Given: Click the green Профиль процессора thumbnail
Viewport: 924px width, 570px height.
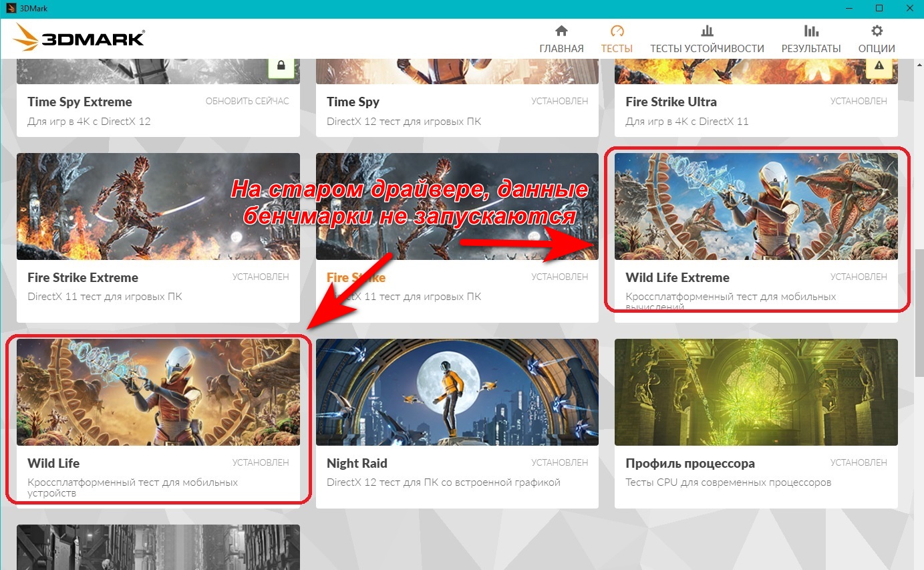Looking at the screenshot, I should pyautogui.click(x=756, y=392).
